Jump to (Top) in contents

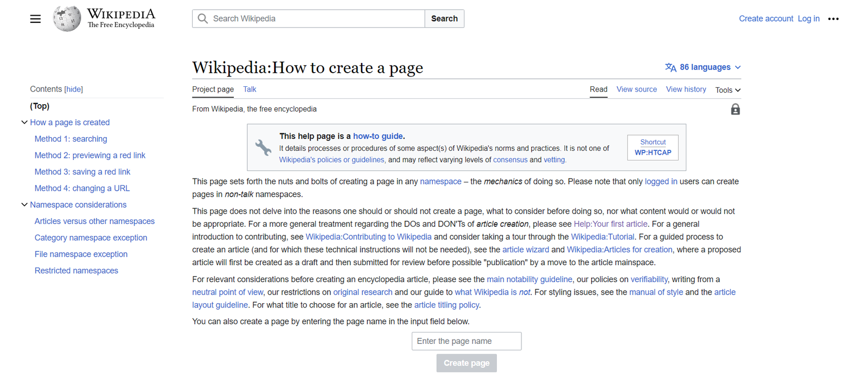point(40,106)
